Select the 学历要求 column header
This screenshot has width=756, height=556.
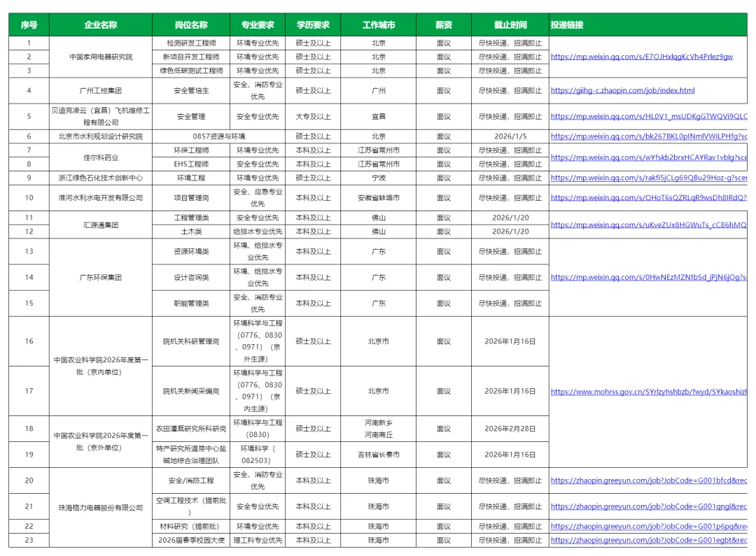click(313, 24)
